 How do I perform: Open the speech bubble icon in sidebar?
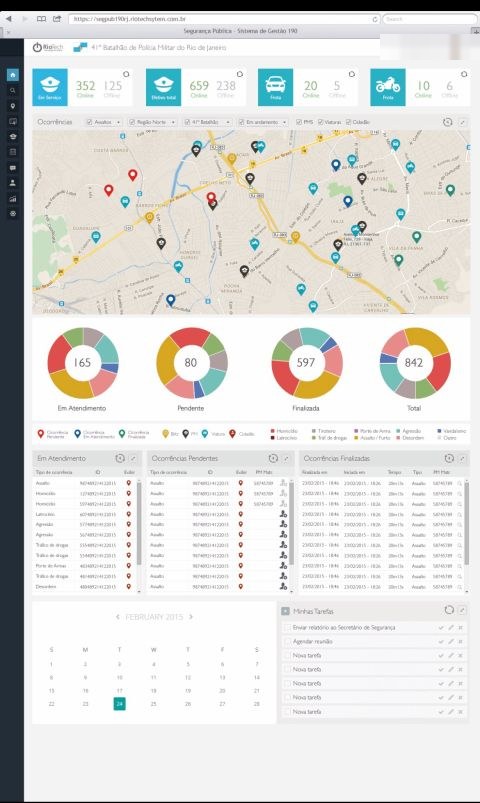tap(13, 167)
